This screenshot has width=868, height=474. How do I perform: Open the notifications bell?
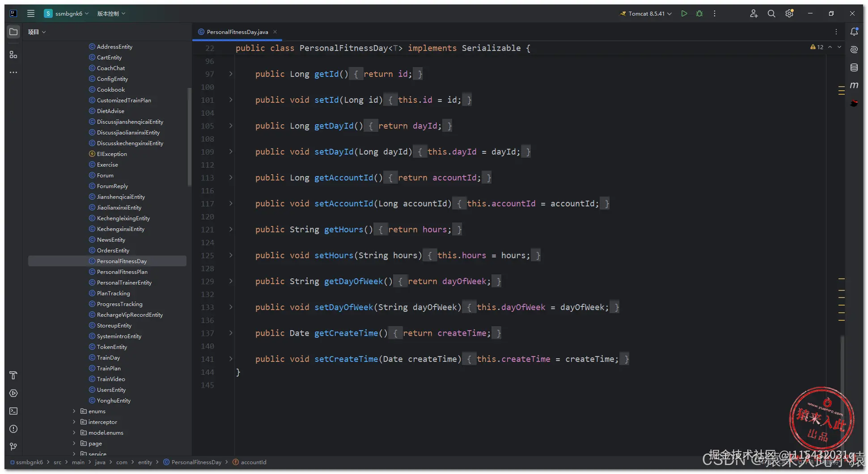[x=854, y=32]
